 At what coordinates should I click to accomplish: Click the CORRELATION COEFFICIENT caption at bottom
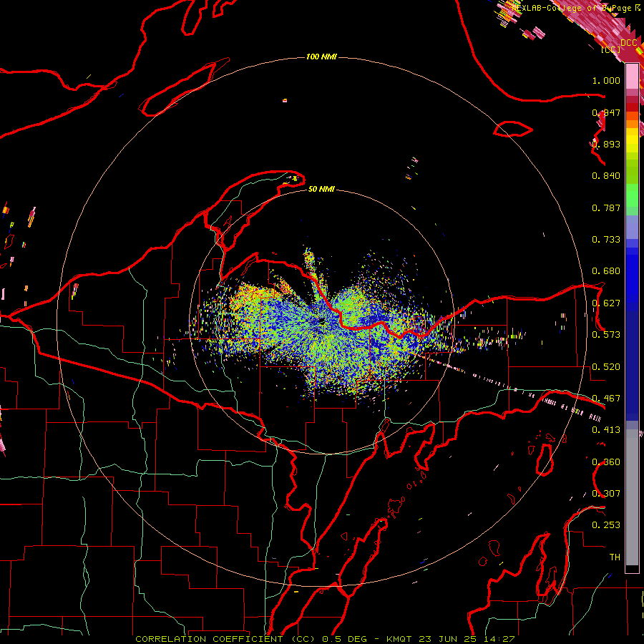click(x=325, y=639)
